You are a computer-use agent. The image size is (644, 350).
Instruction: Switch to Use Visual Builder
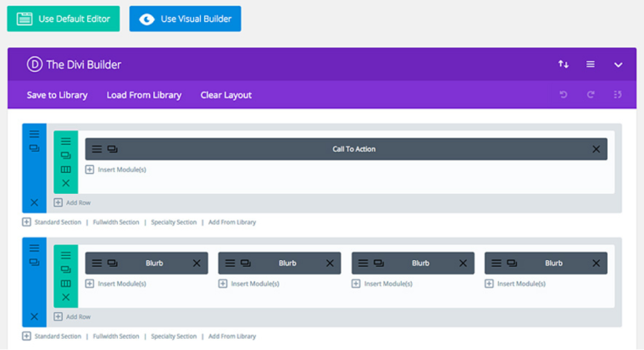[186, 19]
